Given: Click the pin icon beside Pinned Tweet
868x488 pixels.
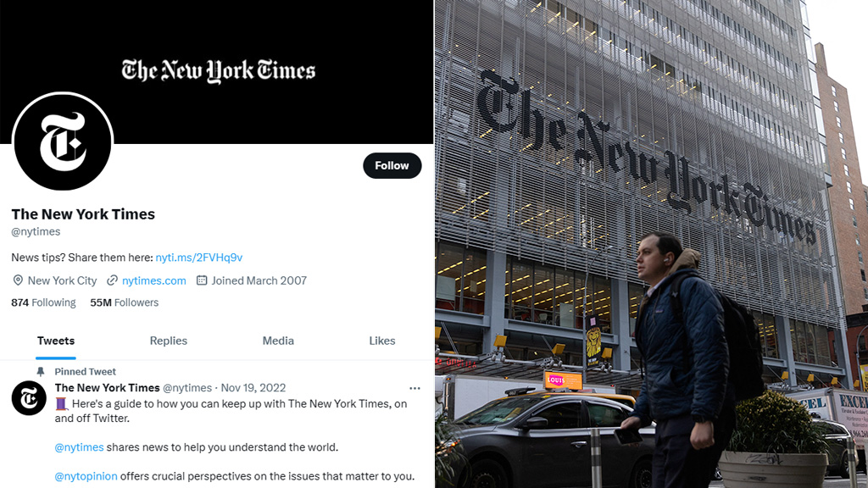Looking at the screenshot, I should click(x=41, y=372).
